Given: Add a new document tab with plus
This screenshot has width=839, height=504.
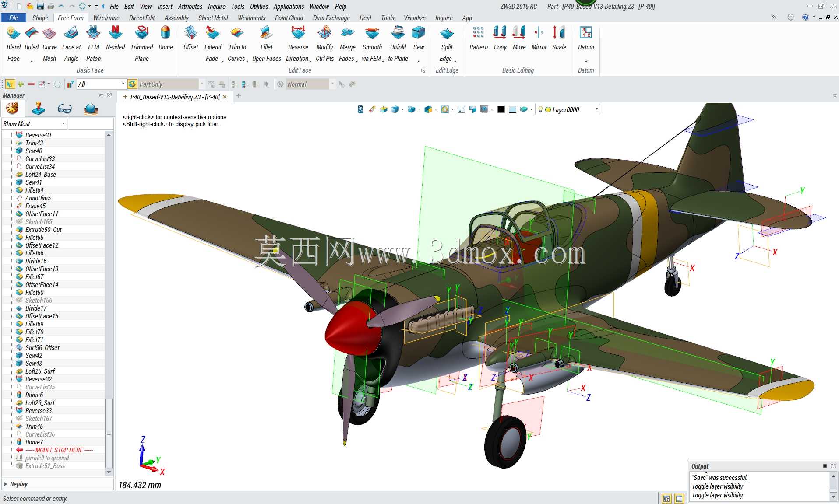Looking at the screenshot, I should [239, 96].
